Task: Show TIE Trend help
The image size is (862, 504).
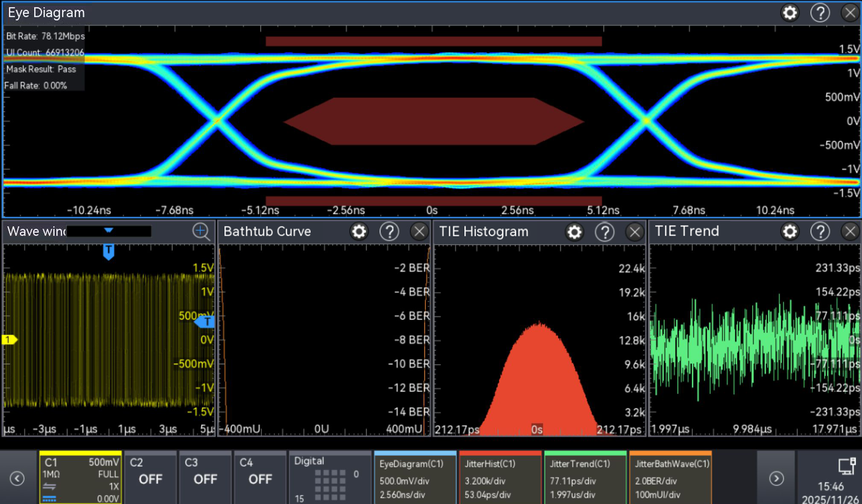Action: (x=820, y=231)
